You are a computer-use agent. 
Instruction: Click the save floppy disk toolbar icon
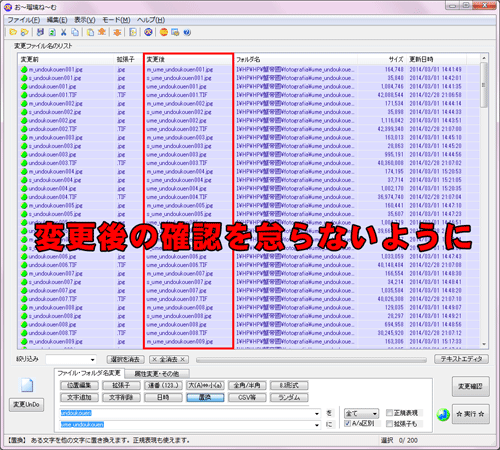point(40,32)
